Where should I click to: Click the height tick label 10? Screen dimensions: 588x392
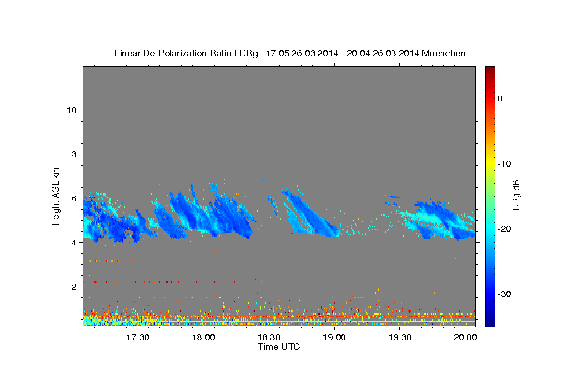(x=71, y=110)
